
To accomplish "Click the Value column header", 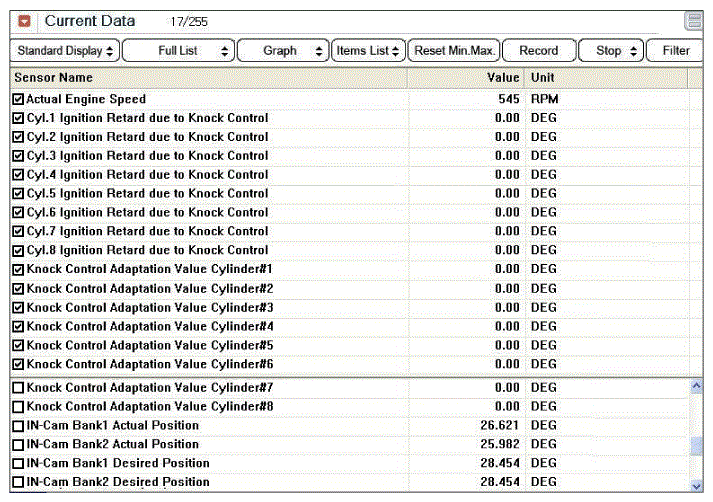I will pyautogui.click(x=466, y=78).
